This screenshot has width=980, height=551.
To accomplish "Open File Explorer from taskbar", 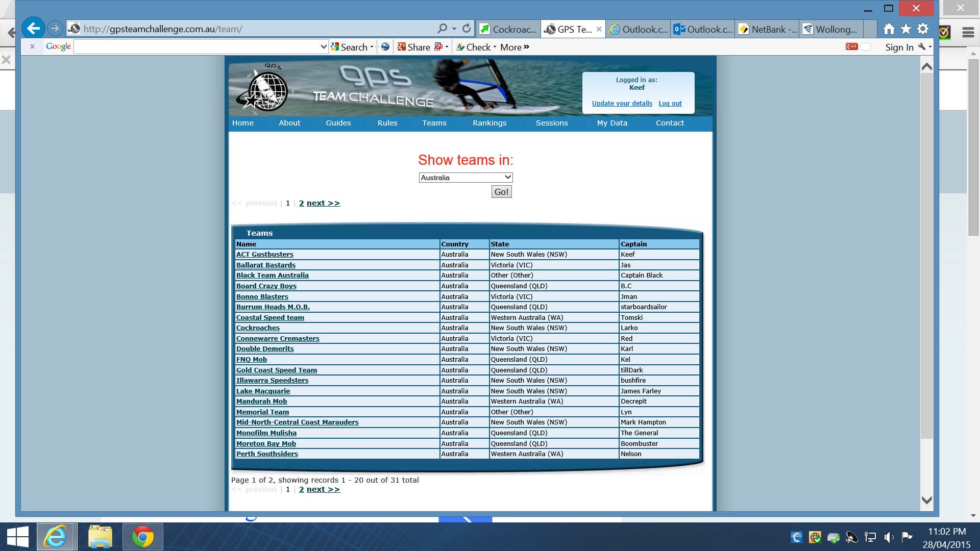I will (100, 537).
